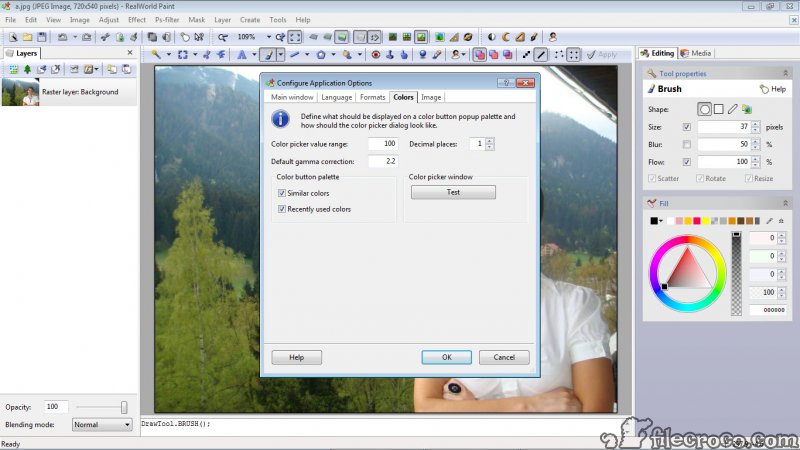Choose the square brush shape
The width and height of the screenshot is (800, 450).
[x=718, y=109]
